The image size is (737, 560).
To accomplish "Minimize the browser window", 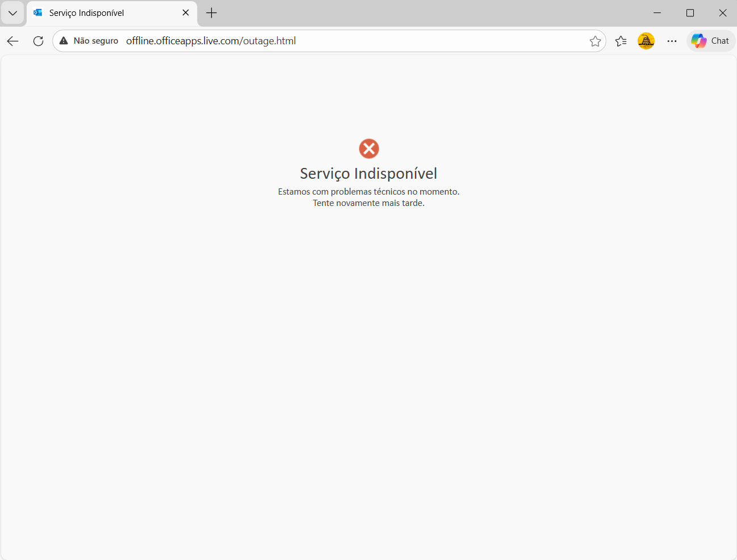I will [657, 12].
